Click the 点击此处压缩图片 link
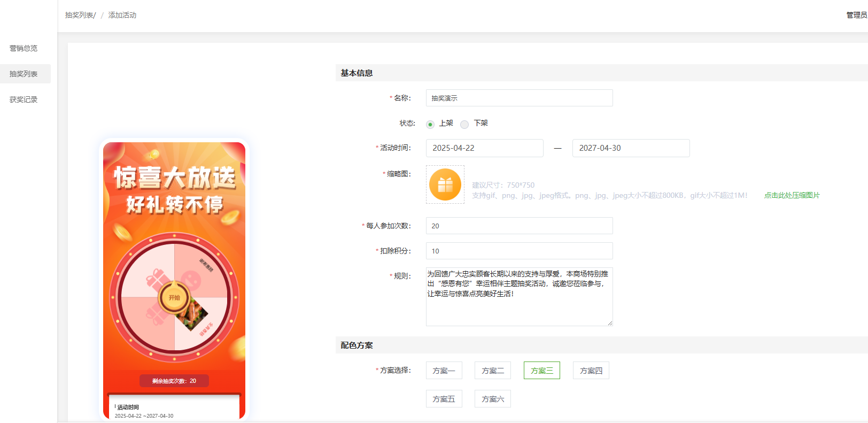 click(x=792, y=195)
